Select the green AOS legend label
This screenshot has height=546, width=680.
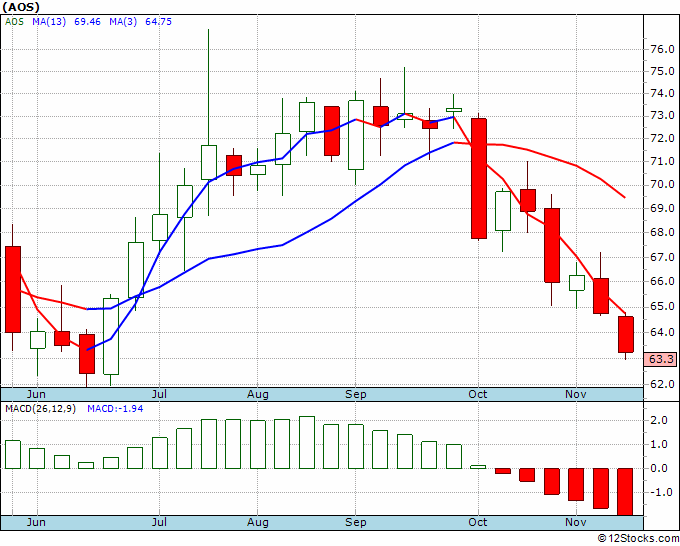[14, 22]
